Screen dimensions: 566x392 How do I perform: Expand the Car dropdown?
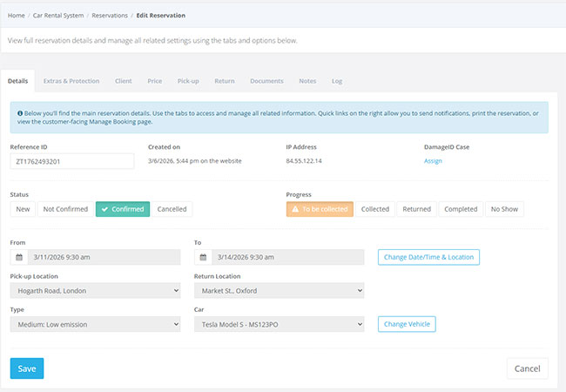279,324
